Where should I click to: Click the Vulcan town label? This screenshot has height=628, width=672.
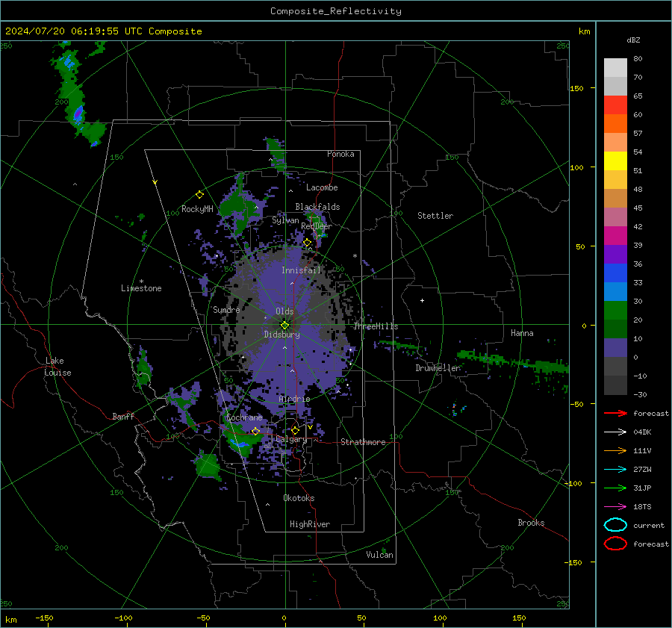click(x=379, y=555)
